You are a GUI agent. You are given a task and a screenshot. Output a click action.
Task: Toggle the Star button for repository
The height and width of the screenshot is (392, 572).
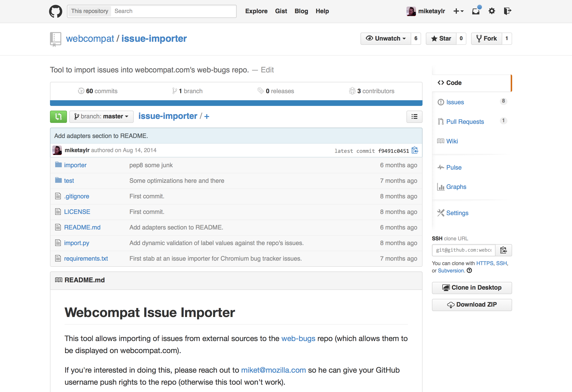click(x=441, y=39)
